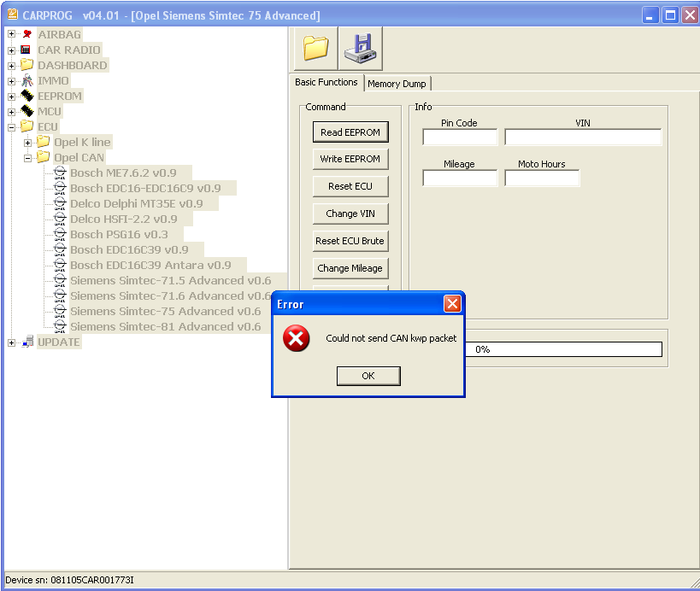Switch to the Basic Functions tab
The height and width of the screenshot is (591, 700).
[326, 82]
